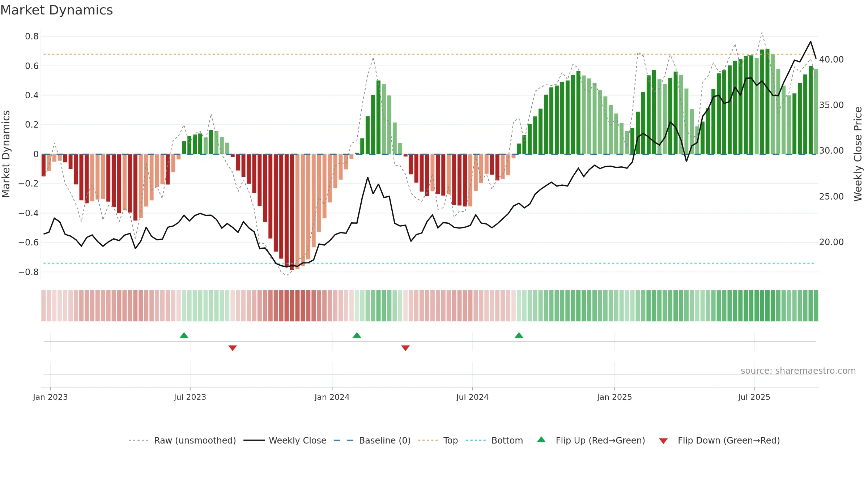The image size is (868, 488).
Task: Click the 30.00 right axis price label
Action: 831,151
